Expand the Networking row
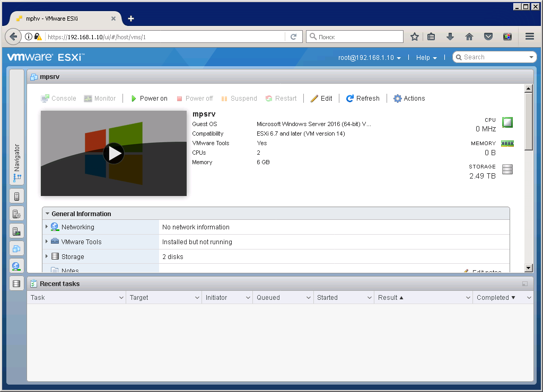 [47, 227]
